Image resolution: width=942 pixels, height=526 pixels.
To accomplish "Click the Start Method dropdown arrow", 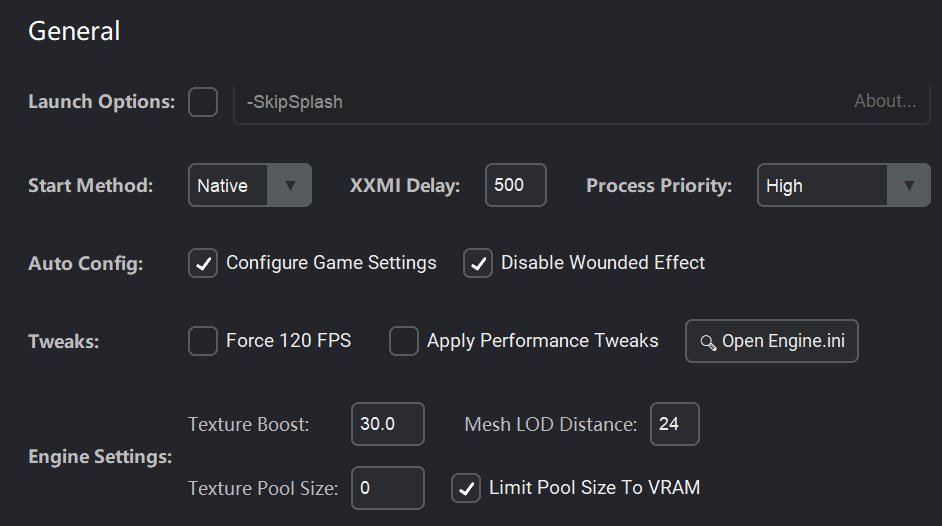I will [291, 185].
